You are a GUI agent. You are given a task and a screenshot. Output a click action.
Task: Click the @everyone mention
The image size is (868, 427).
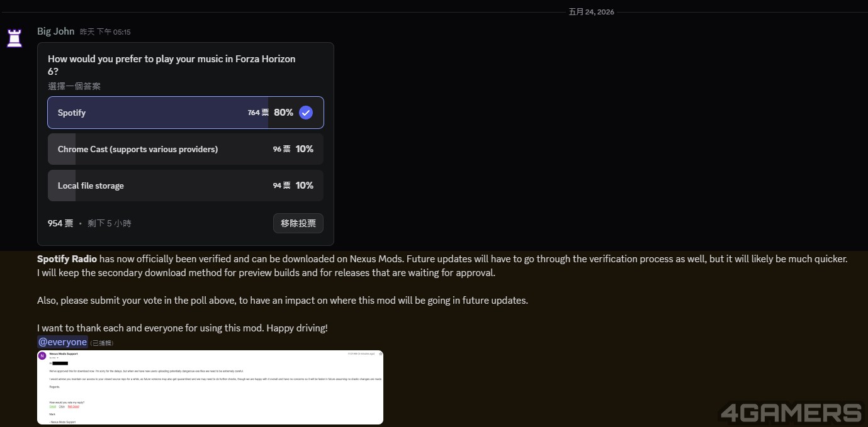click(62, 342)
